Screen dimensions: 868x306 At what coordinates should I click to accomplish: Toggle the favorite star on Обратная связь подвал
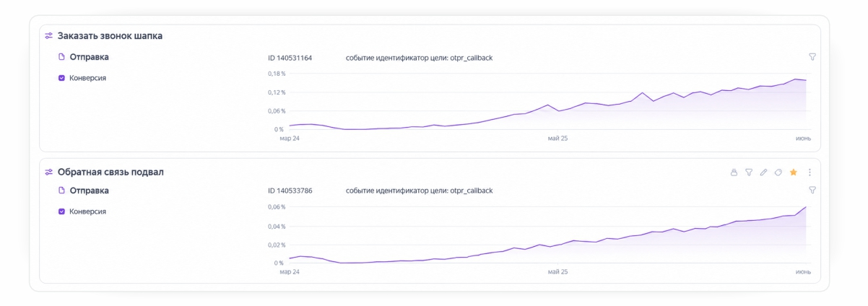click(794, 172)
